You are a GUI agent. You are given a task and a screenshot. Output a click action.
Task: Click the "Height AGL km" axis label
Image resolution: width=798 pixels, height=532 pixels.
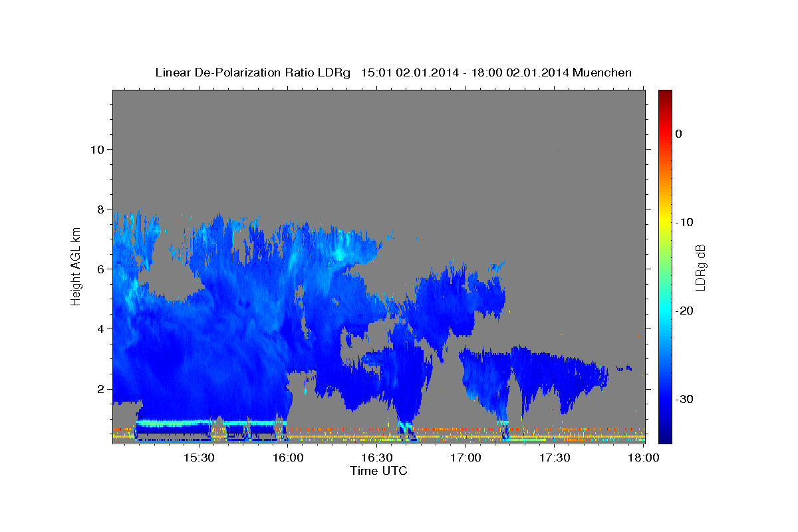pyautogui.click(x=76, y=266)
